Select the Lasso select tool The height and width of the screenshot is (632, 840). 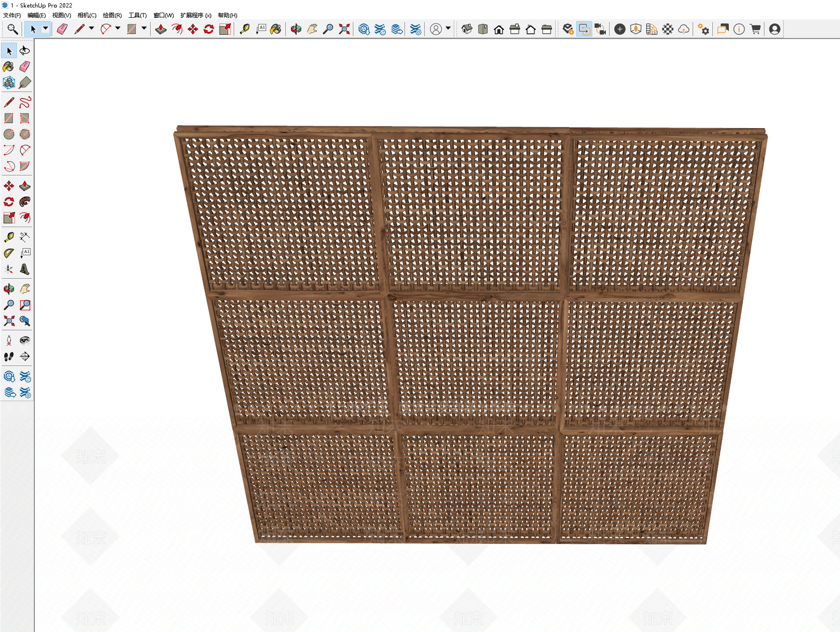(x=25, y=51)
